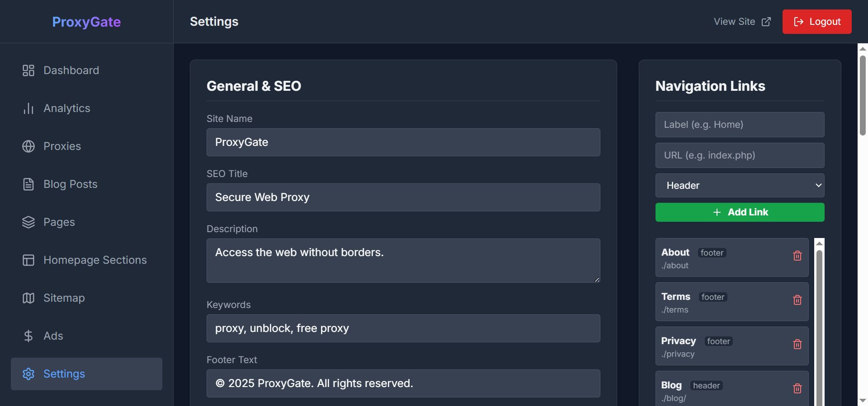The width and height of the screenshot is (868, 406).
Task: Click the page's main vertical scrollbar thumb
Action: pyautogui.click(x=863, y=95)
